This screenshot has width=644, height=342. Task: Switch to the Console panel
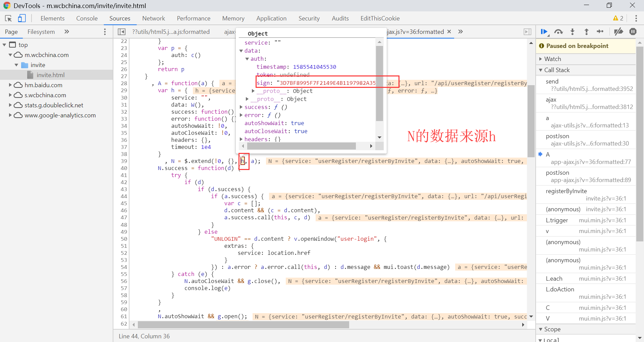click(87, 18)
